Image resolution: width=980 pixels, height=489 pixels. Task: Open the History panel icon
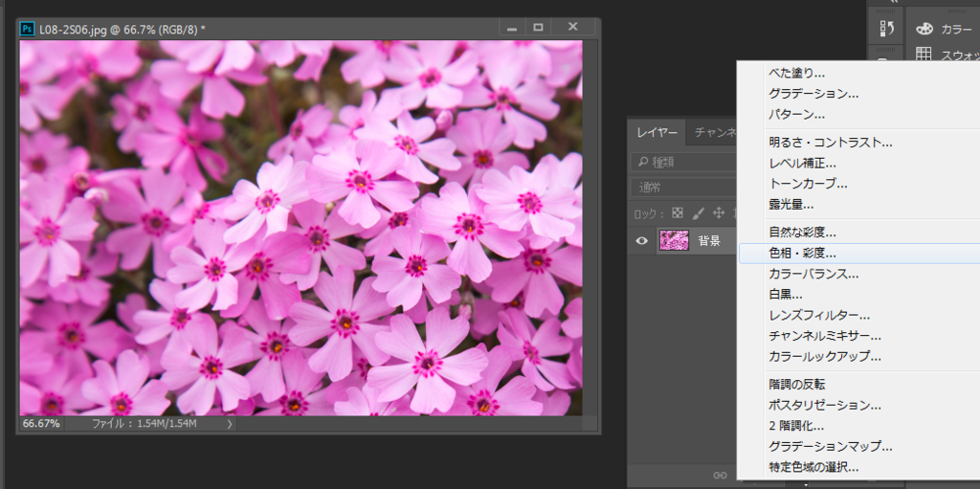(x=885, y=29)
